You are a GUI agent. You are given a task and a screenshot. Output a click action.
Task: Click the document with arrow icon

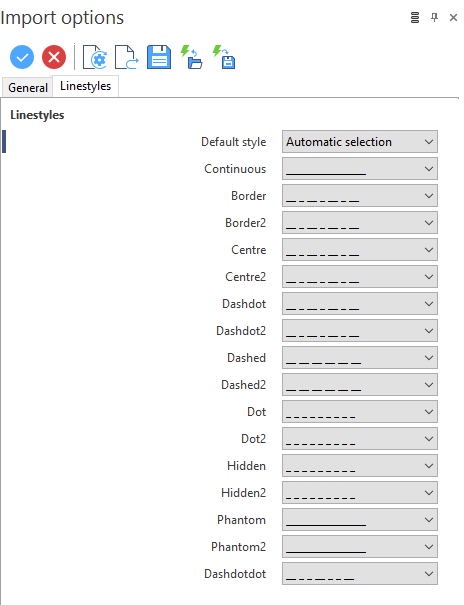(127, 57)
